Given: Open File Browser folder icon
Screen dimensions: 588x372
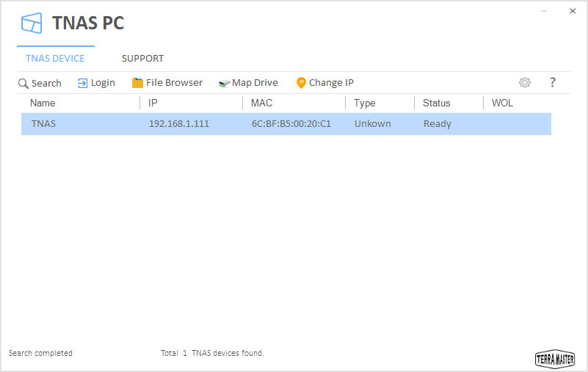Looking at the screenshot, I should click(137, 83).
